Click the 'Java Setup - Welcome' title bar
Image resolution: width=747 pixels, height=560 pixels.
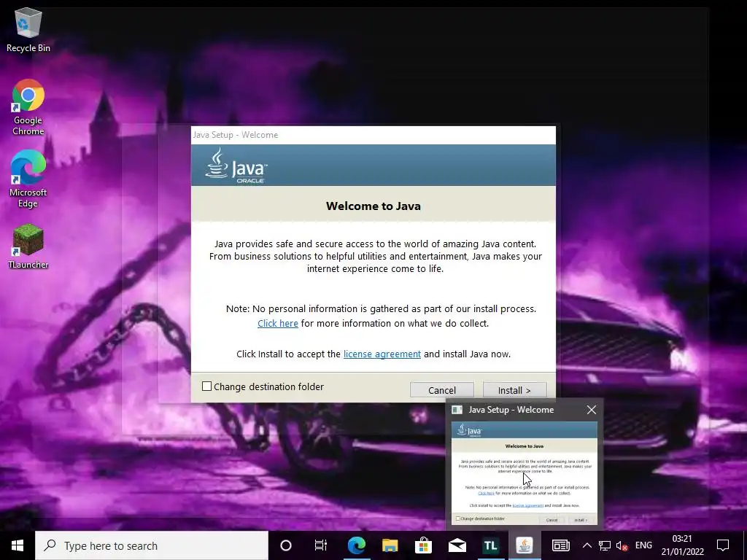click(x=373, y=135)
